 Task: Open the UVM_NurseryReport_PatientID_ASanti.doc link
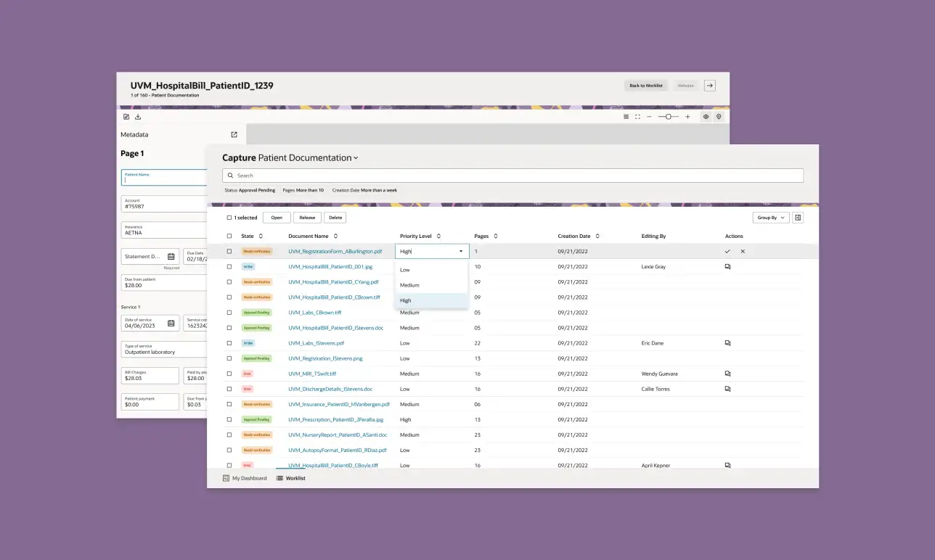click(338, 435)
